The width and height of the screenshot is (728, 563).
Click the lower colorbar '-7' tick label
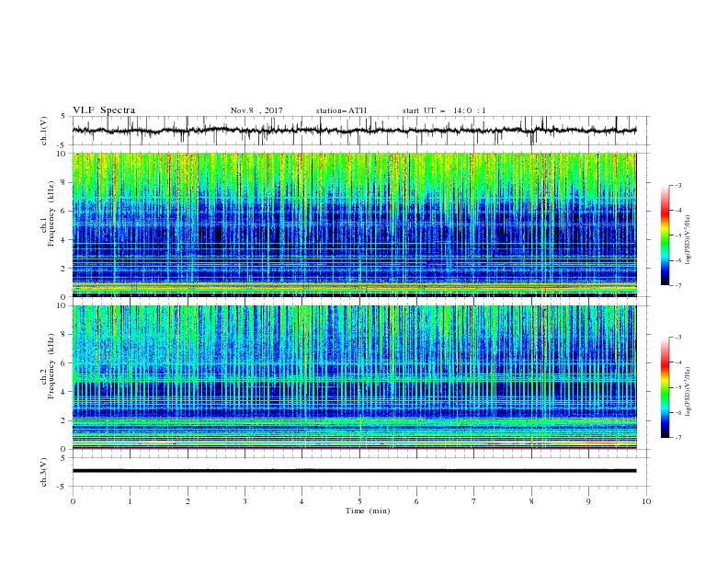[677, 437]
